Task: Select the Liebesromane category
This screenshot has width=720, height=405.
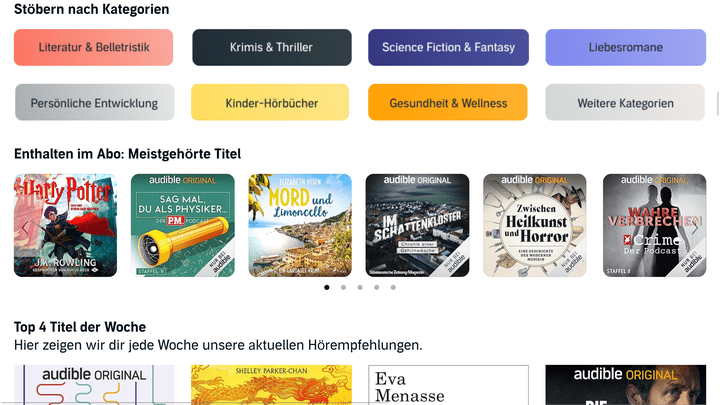Action: pos(625,47)
